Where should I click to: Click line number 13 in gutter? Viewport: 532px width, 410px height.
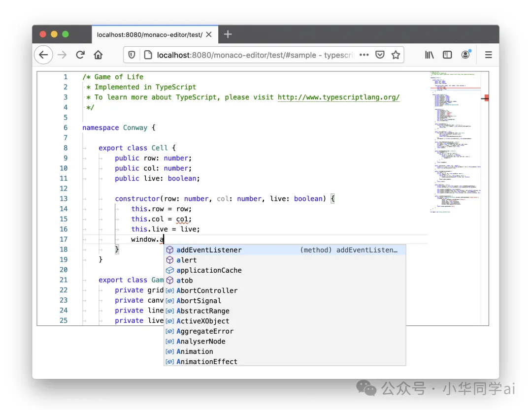(64, 199)
